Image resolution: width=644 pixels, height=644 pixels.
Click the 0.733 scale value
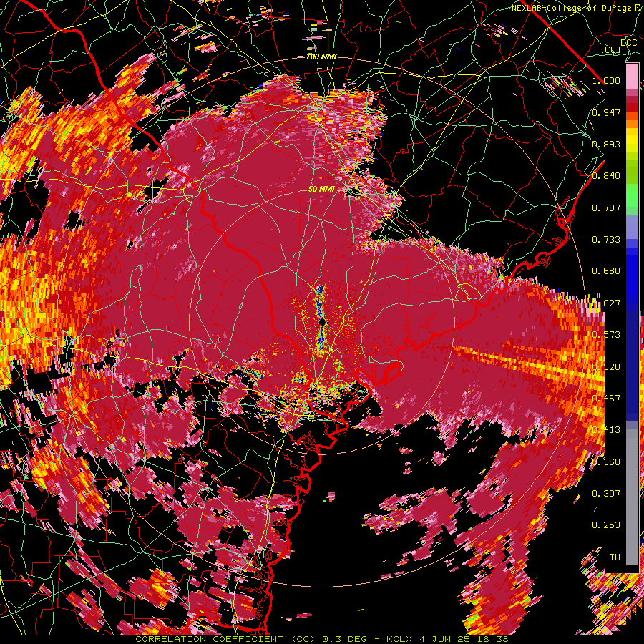click(x=606, y=240)
